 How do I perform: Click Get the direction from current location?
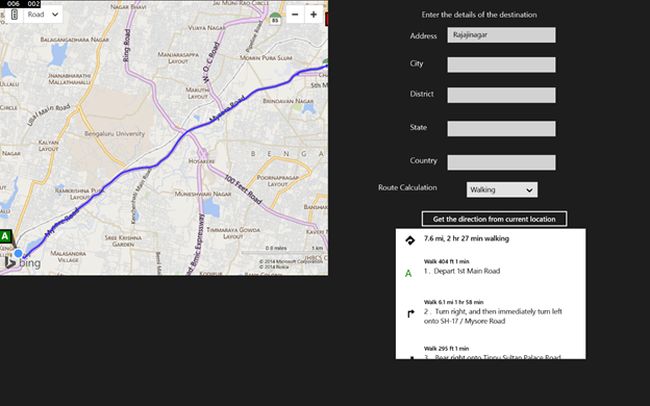tap(494, 219)
